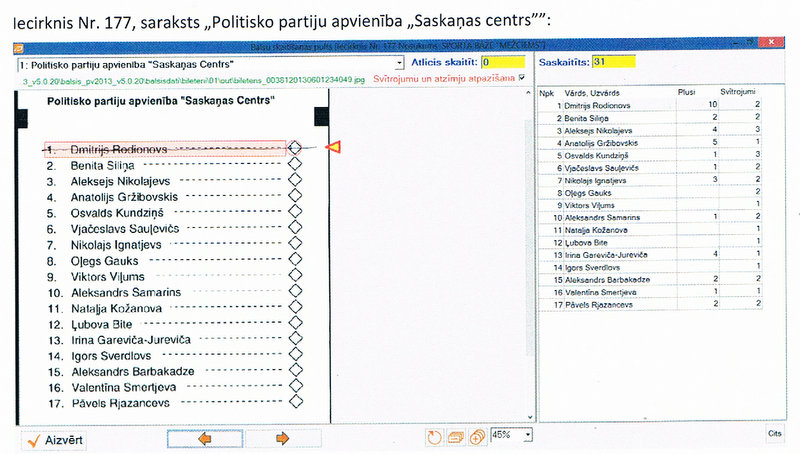Select table row Natalja Kožanova
Viewport: 800px width, 454px height.
650,230
